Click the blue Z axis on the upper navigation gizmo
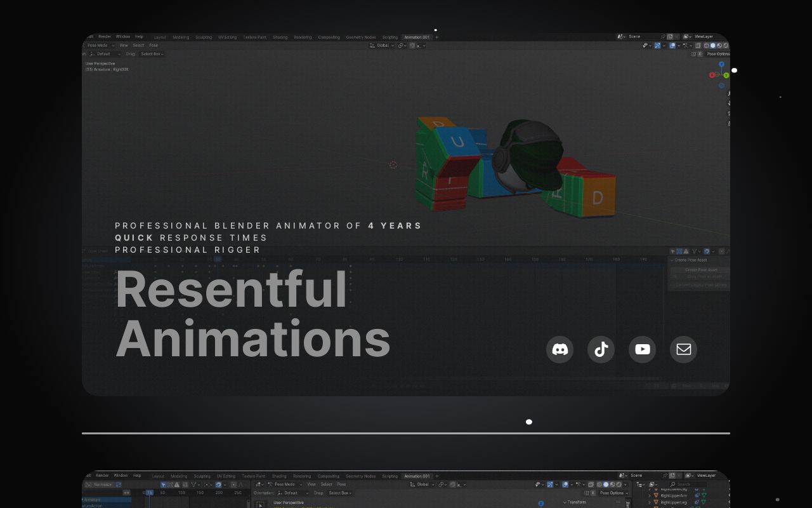The width and height of the screenshot is (812, 508). click(x=721, y=64)
